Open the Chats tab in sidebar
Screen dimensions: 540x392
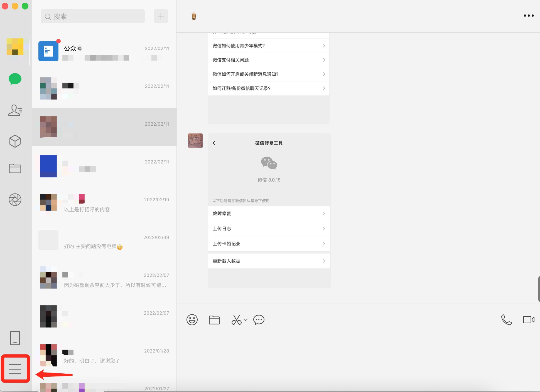tap(15, 79)
